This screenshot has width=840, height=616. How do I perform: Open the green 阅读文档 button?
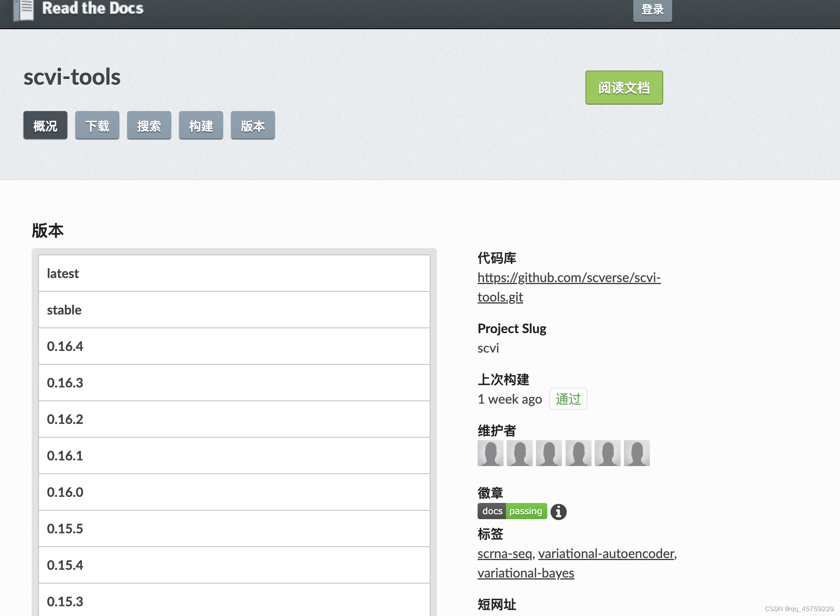pos(624,88)
